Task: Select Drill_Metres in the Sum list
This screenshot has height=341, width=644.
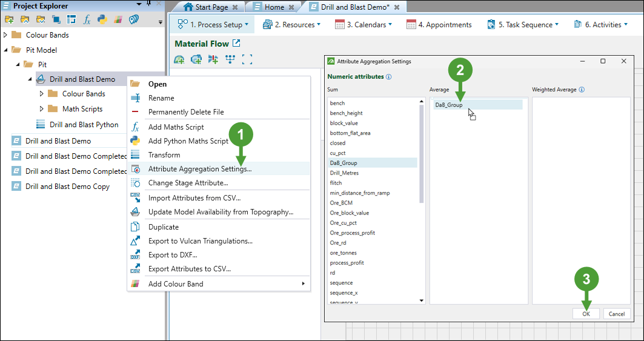Action: click(x=344, y=173)
